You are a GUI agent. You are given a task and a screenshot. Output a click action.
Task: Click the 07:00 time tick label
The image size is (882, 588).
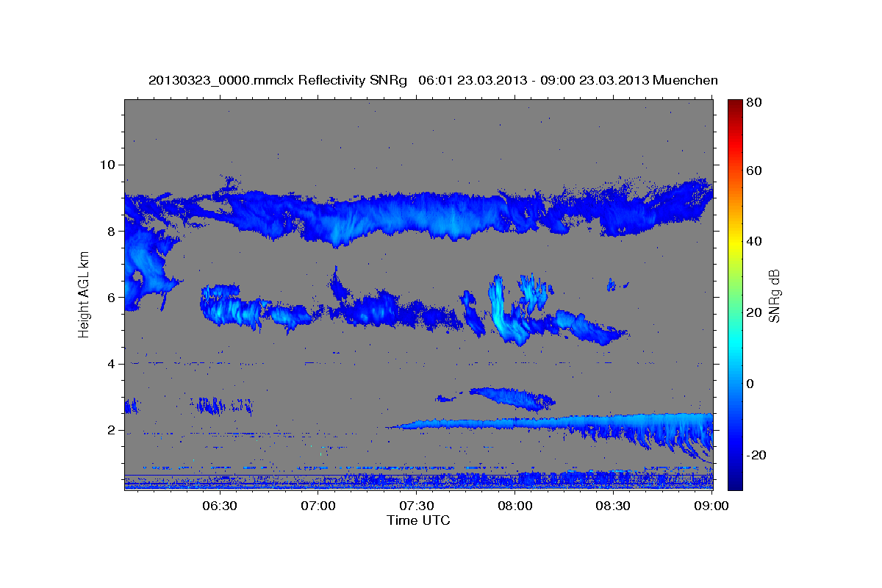[319, 506]
